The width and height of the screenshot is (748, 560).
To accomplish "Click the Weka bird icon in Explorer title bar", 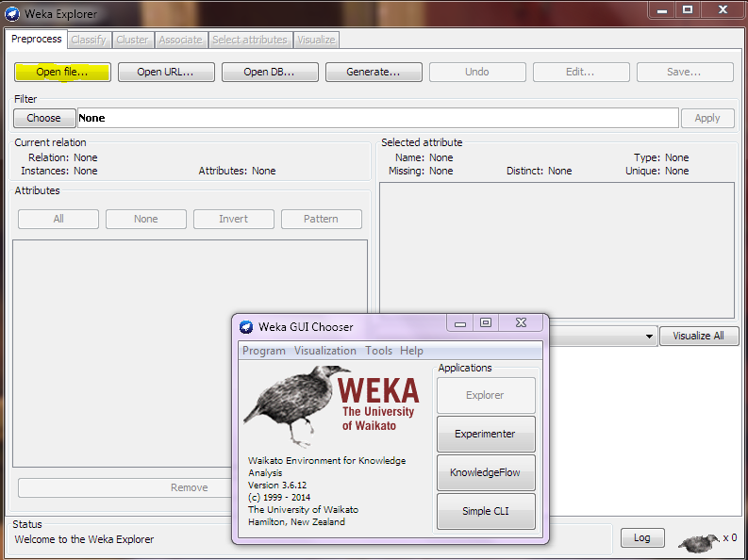I will click(12, 14).
